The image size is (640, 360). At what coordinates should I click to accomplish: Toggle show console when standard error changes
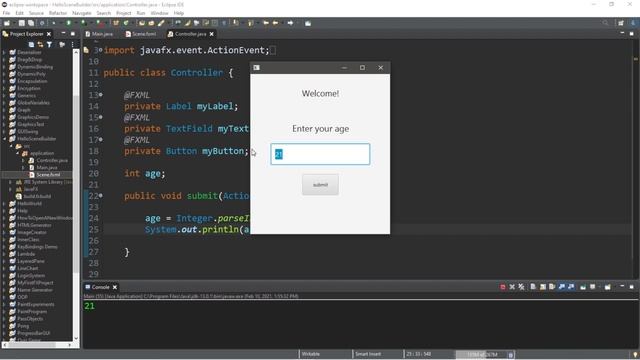[x=571, y=287]
